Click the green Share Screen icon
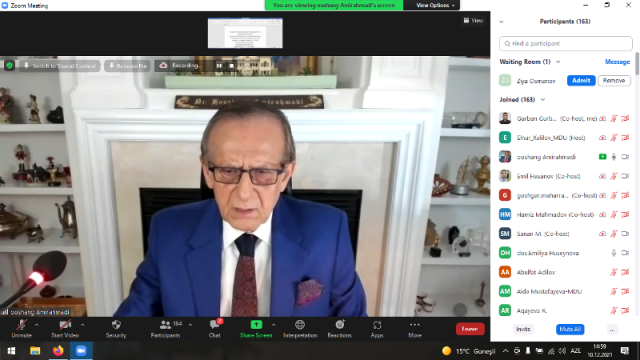The image size is (640, 360). coord(256,325)
